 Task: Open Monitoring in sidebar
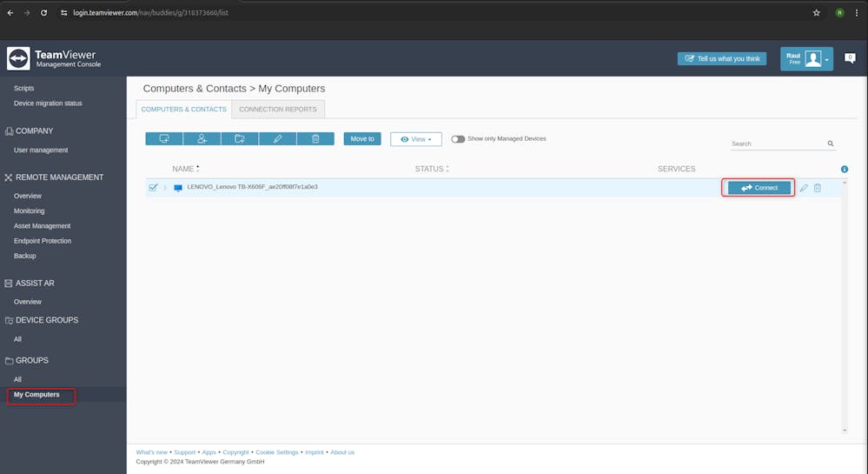29,210
